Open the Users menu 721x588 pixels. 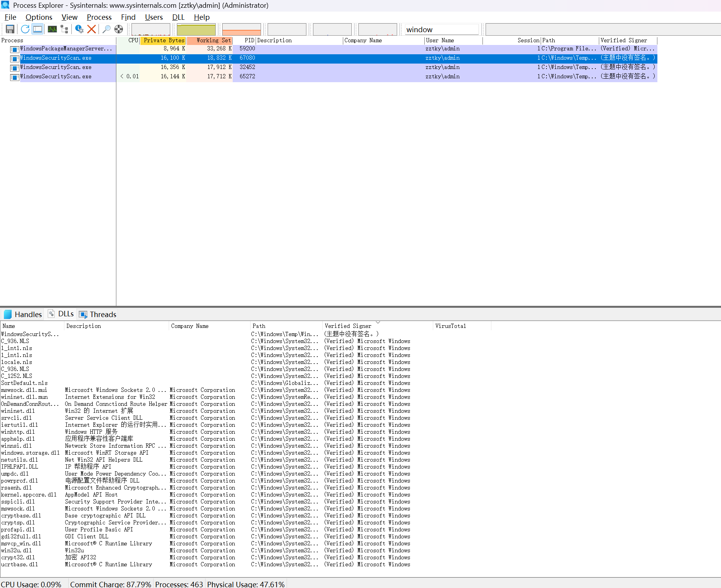click(154, 17)
